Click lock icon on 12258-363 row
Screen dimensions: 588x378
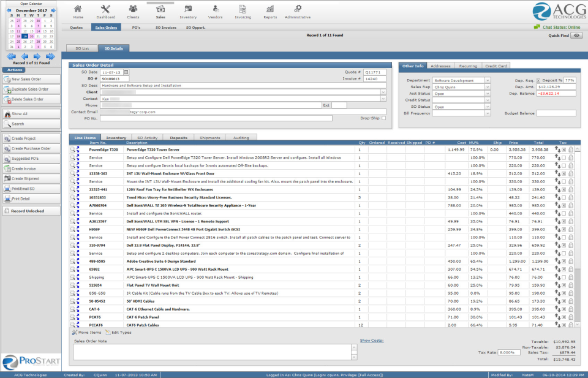coord(571,173)
